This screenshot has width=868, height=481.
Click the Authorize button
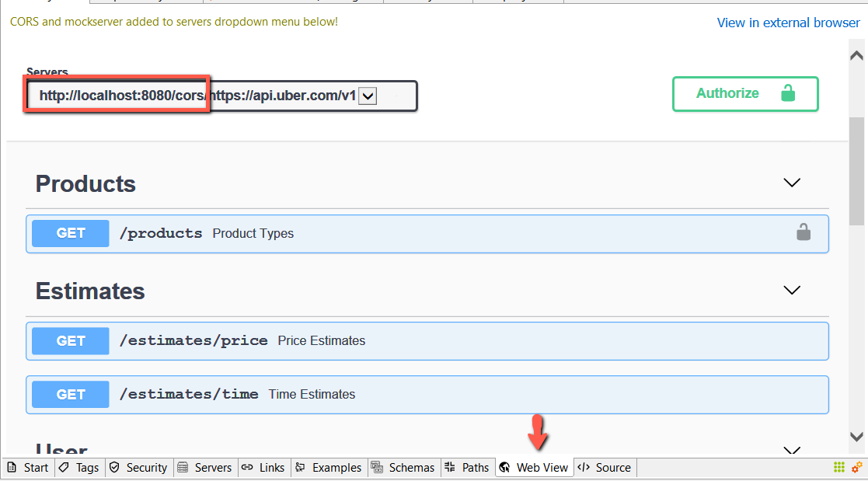pyautogui.click(x=744, y=93)
